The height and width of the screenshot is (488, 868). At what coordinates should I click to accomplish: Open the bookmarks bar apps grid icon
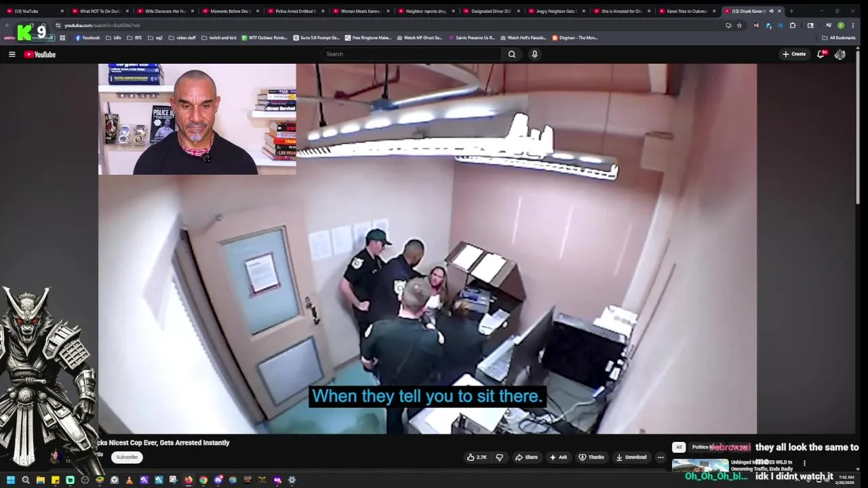[62, 38]
